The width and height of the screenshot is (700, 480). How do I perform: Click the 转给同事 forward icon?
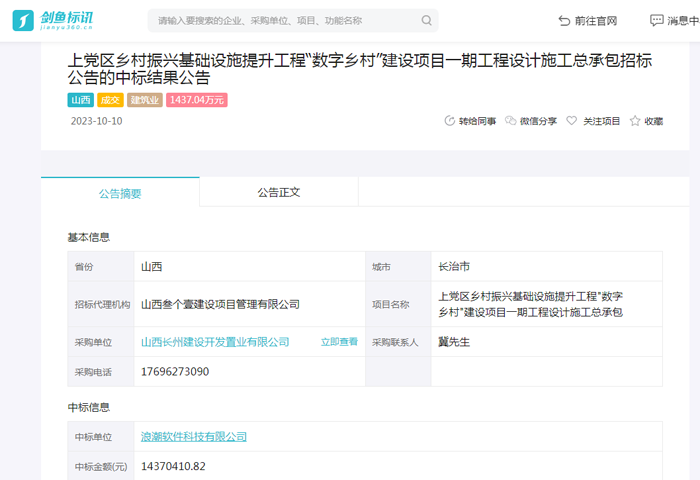pyautogui.click(x=450, y=121)
